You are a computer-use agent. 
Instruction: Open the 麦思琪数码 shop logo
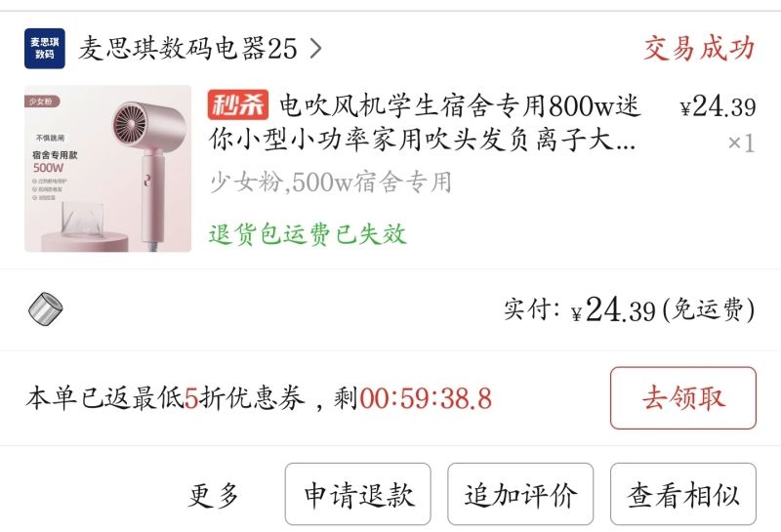[44, 48]
